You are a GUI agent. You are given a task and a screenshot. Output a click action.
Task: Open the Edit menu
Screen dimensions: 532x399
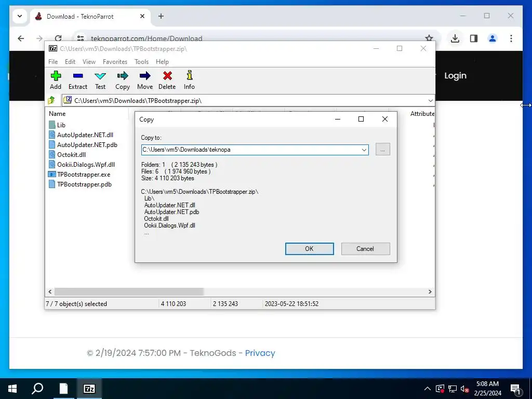point(70,62)
